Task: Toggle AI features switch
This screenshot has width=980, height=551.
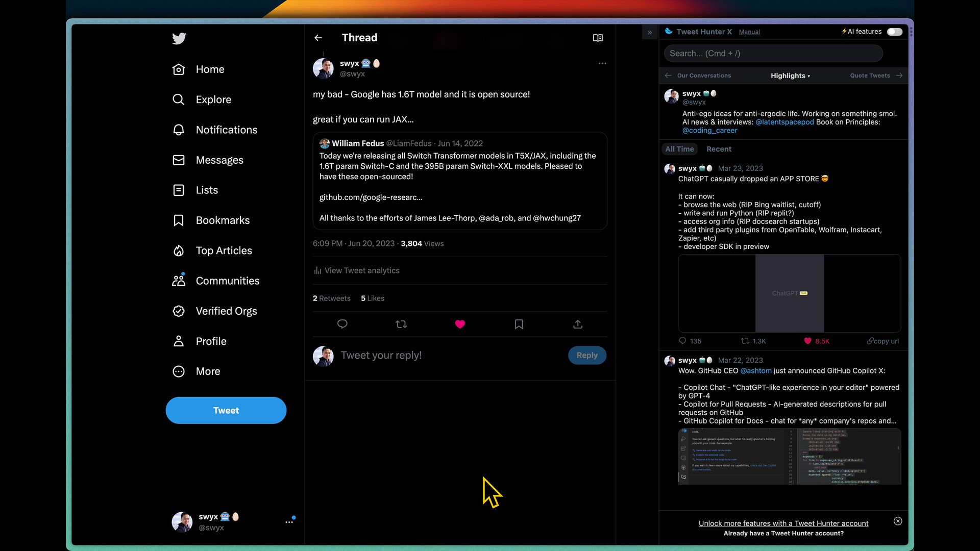Action: pyautogui.click(x=894, y=32)
